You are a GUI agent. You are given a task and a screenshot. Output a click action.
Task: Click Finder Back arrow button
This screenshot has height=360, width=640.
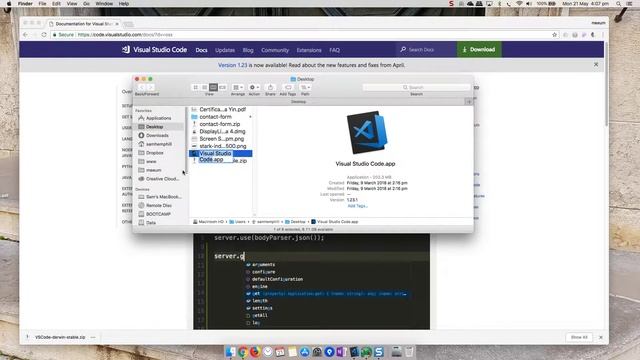click(142, 87)
